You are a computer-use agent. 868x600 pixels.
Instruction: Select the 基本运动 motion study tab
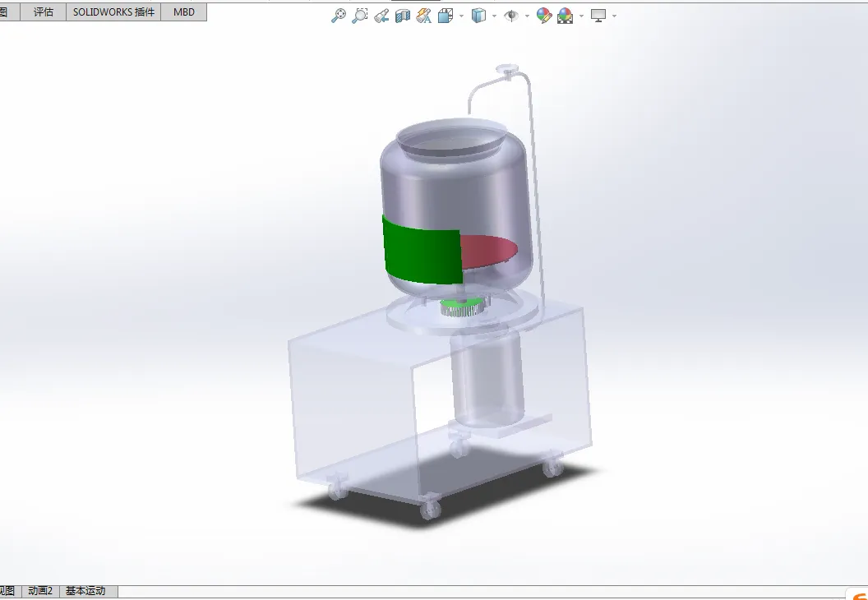85,591
